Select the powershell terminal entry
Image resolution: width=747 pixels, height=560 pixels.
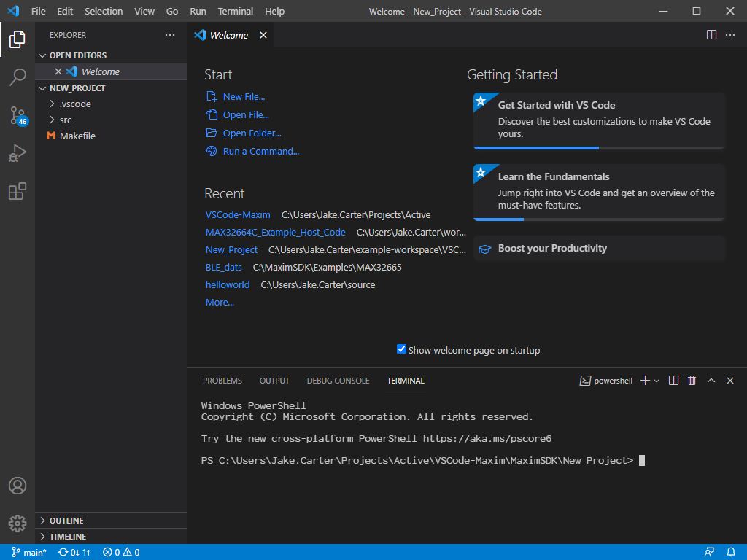pyautogui.click(x=606, y=381)
